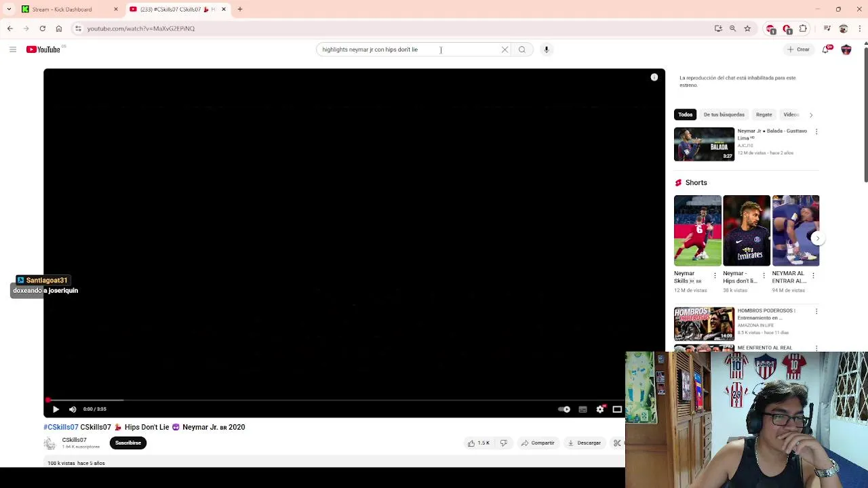The width and height of the screenshot is (868, 488).
Task: Open options for the Neymar Jr Balada video
Action: click(x=816, y=131)
